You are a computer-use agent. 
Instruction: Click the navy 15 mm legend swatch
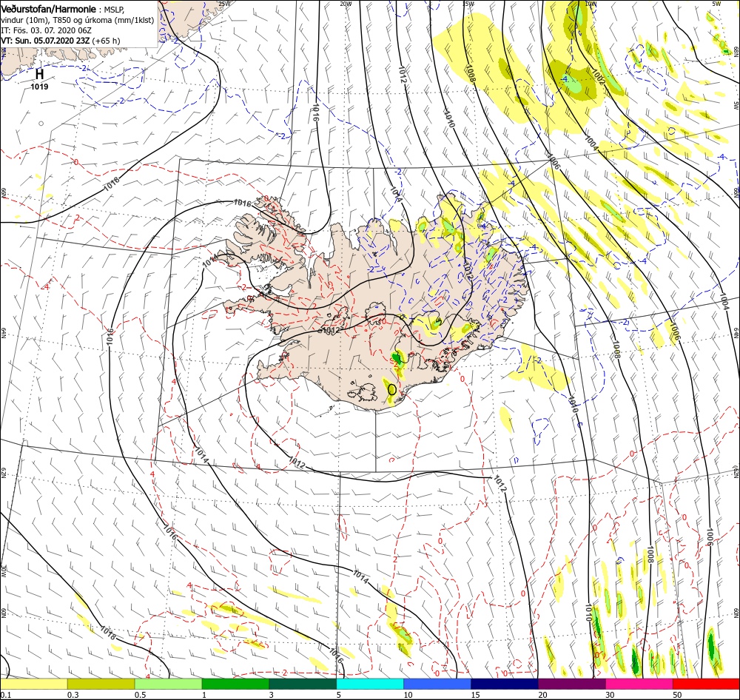pos(505,684)
